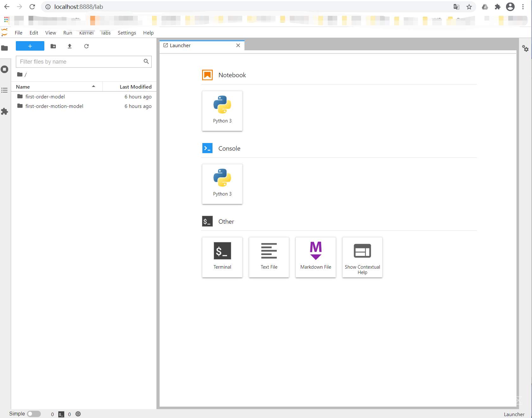The image size is (532, 418).
Task: Toggle Simple interface mode
Action: pyautogui.click(x=34, y=414)
